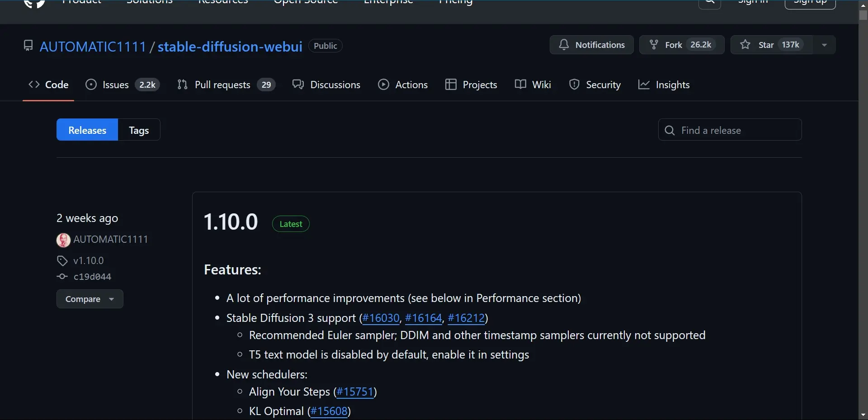
Task: Click the commit icon next to c19d044
Action: coord(62,277)
